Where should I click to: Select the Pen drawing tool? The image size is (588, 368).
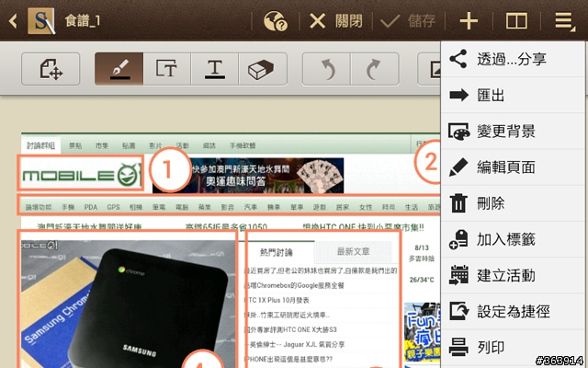click(x=119, y=69)
